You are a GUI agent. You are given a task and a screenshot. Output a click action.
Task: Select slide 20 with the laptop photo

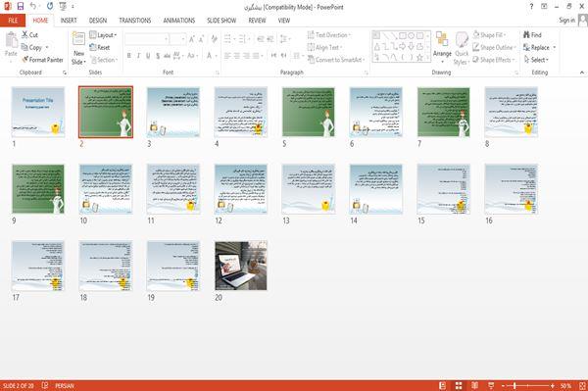pyautogui.click(x=241, y=266)
